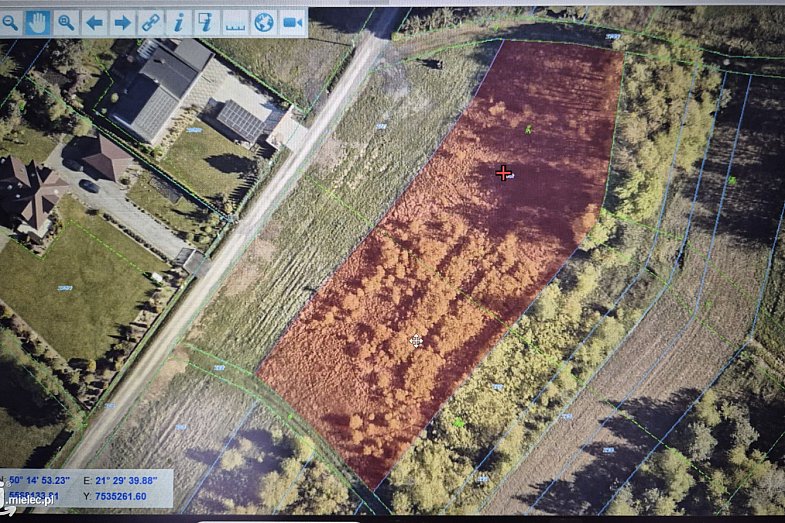Viewport: 785px width, 523px height.
Task: Activate the zoom in magnifier tool
Action: [66, 21]
